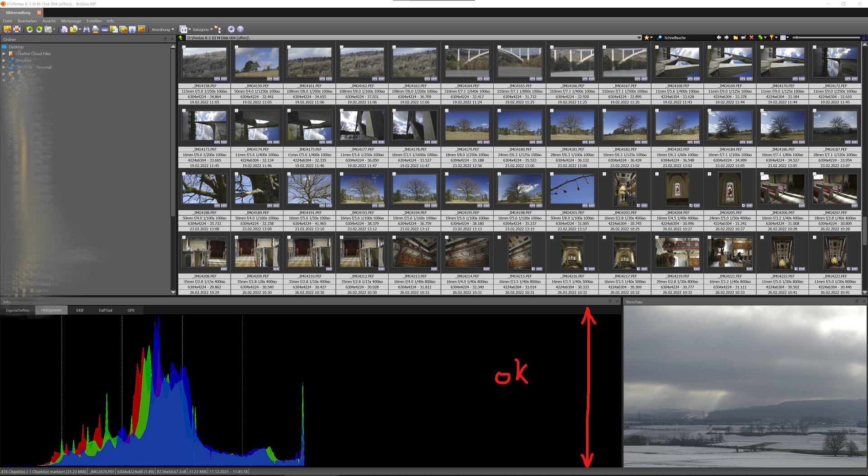Click the binoculars search icon
This screenshot has height=476, width=868.
coord(86,29)
